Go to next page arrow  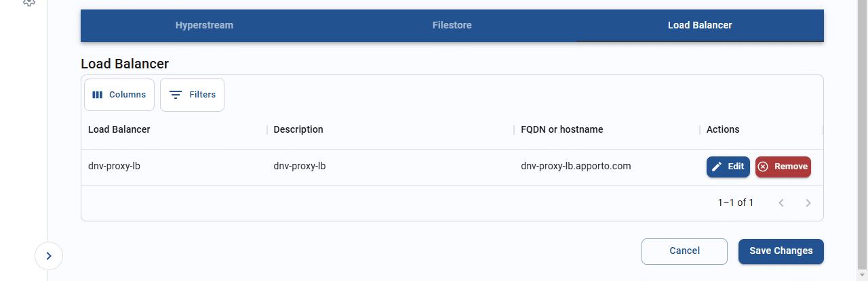pos(808,202)
